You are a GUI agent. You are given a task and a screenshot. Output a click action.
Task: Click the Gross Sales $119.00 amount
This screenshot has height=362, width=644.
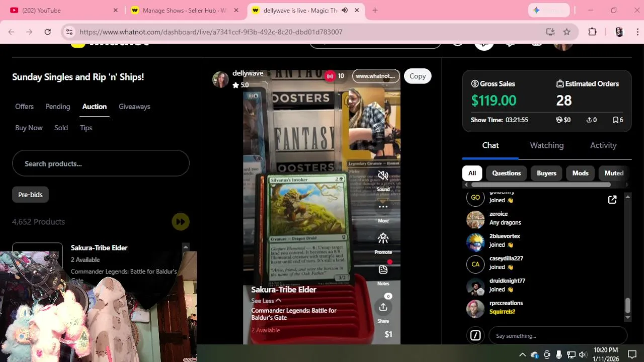pyautogui.click(x=494, y=101)
